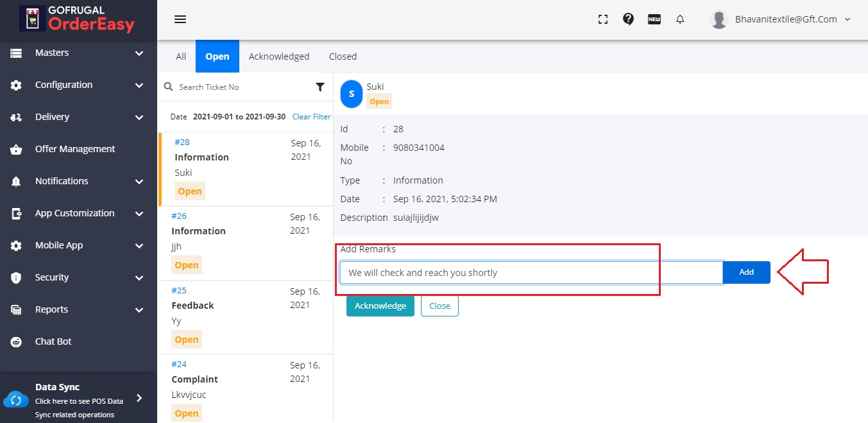Click the Clear Filter link
The width and height of the screenshot is (868, 423).
[311, 117]
